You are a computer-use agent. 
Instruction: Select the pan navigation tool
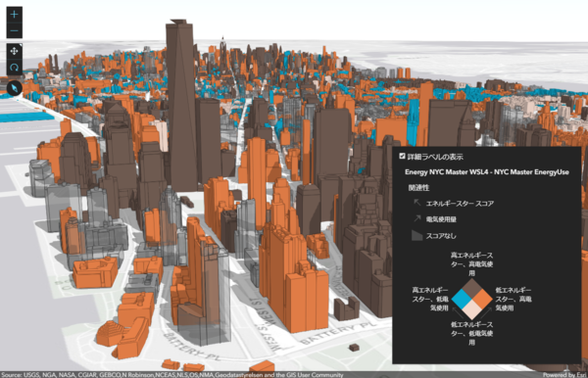[15, 51]
